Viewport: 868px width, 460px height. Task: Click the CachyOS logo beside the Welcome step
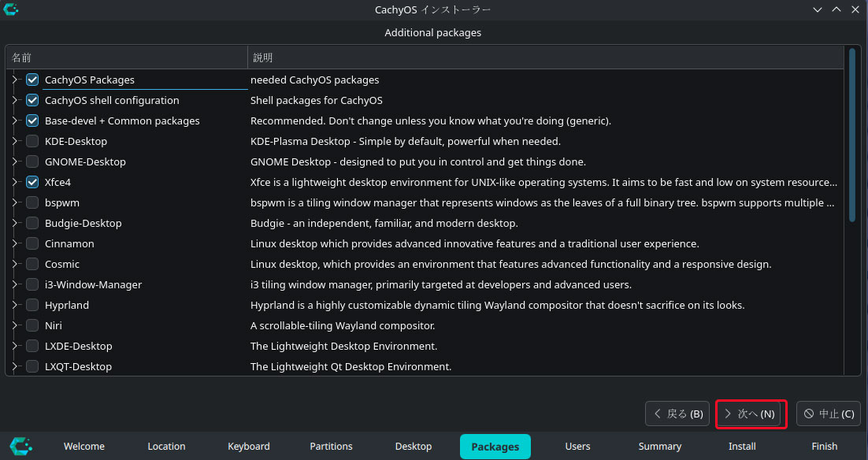click(21, 446)
